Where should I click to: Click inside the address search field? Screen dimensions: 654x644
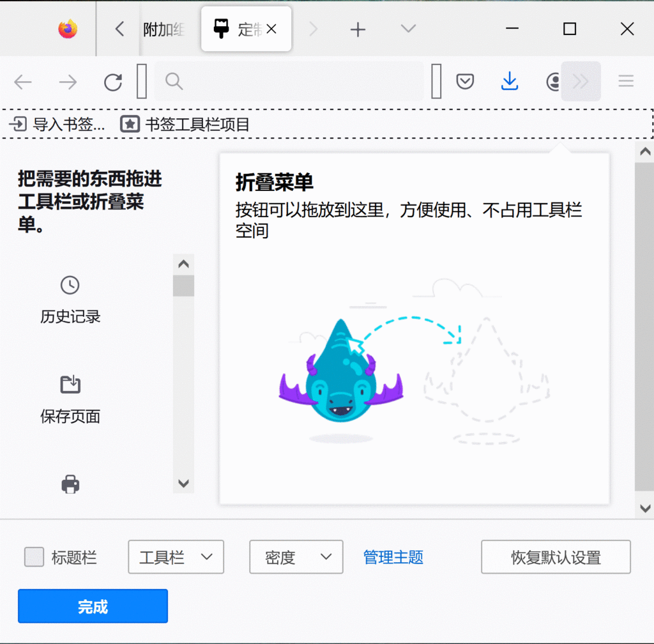pos(287,81)
